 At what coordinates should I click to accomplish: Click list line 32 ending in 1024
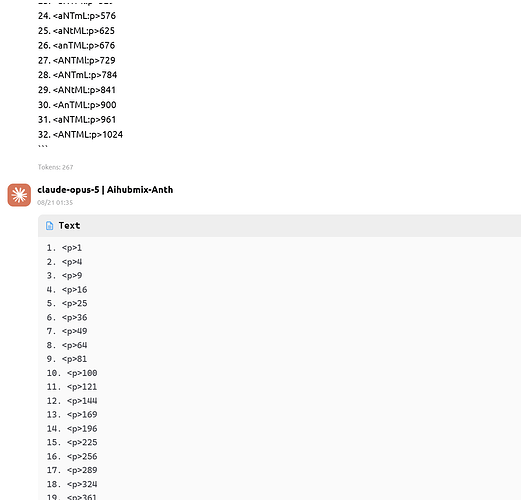pyautogui.click(x=80, y=135)
